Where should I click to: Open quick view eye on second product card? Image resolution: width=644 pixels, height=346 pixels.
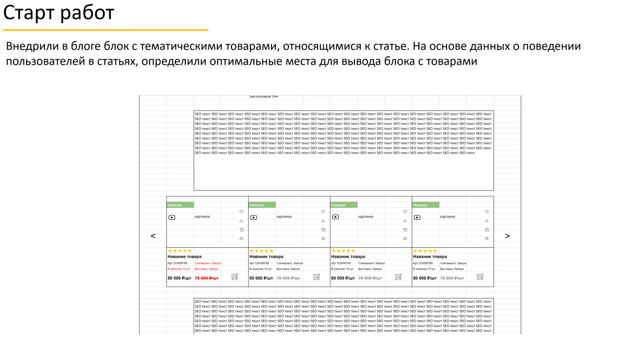click(x=323, y=239)
